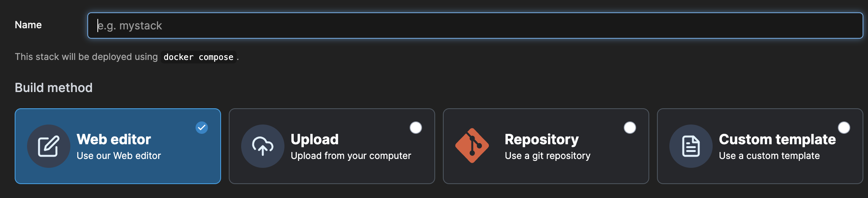Screen dimensions: 868x198
Task: Click 'Use a custom template' description text
Action: 769,155
